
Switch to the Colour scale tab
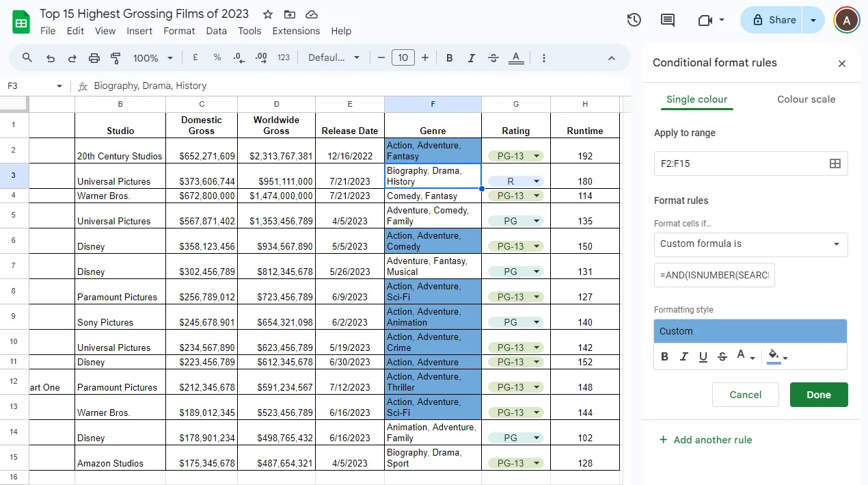[x=806, y=99]
